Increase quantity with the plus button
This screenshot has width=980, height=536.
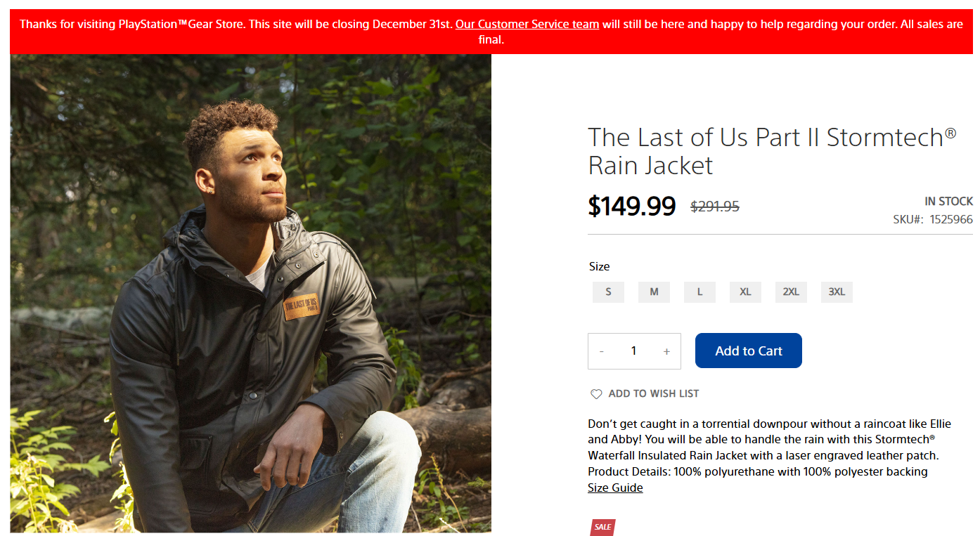click(666, 351)
